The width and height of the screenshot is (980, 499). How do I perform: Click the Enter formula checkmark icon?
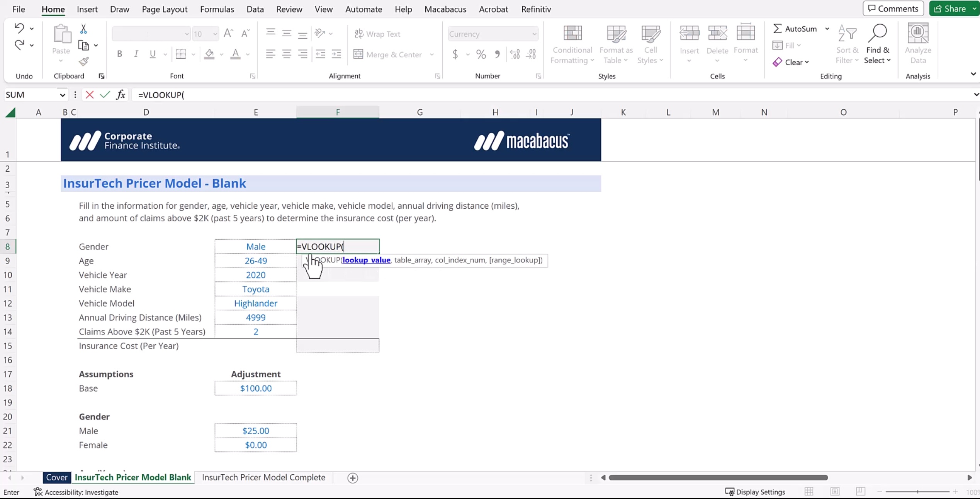[x=105, y=95]
